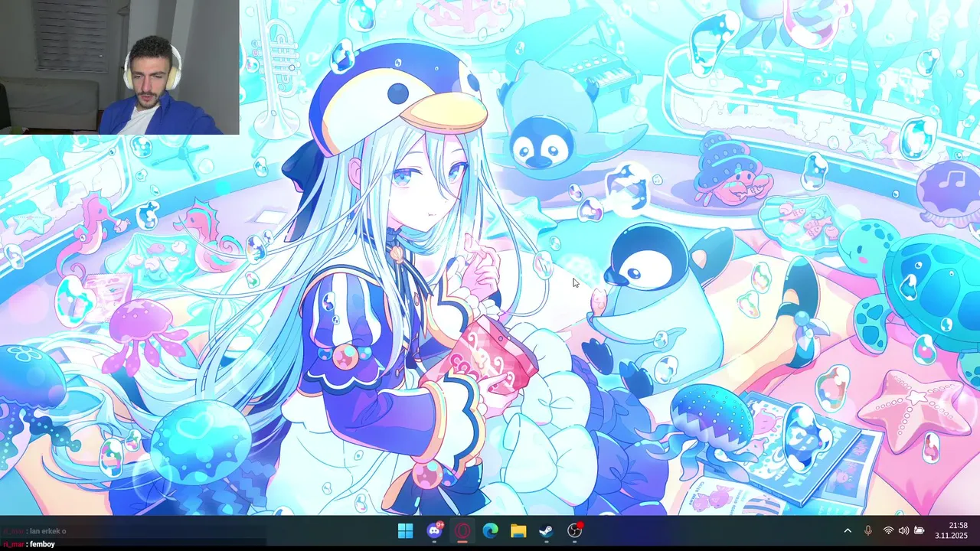Click the volume speaker icon
This screenshot has height=551, width=980.
pos(903,530)
